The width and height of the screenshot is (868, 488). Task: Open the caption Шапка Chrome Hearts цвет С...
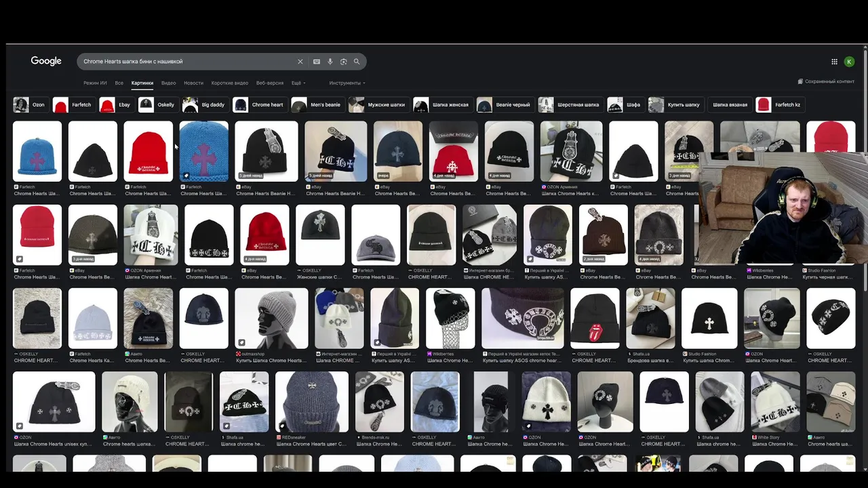tap(311, 444)
